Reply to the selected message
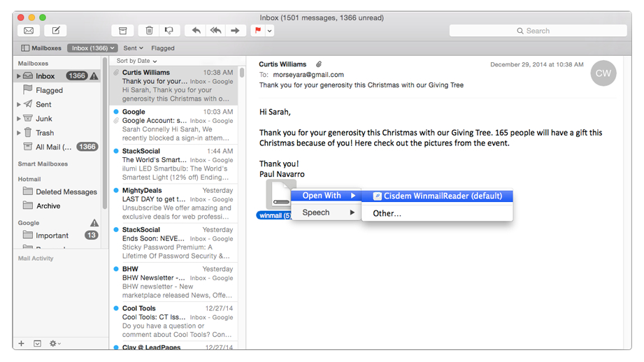The height and width of the screenshot is (362, 644). click(196, 30)
